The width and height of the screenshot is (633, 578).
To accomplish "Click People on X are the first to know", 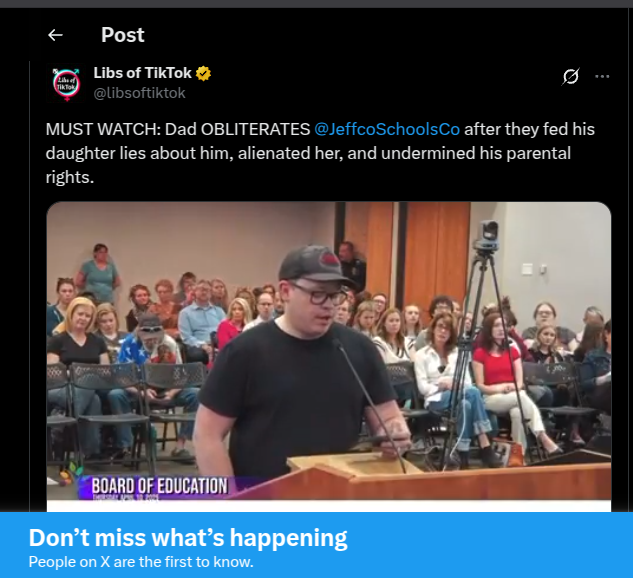I will 141,562.
